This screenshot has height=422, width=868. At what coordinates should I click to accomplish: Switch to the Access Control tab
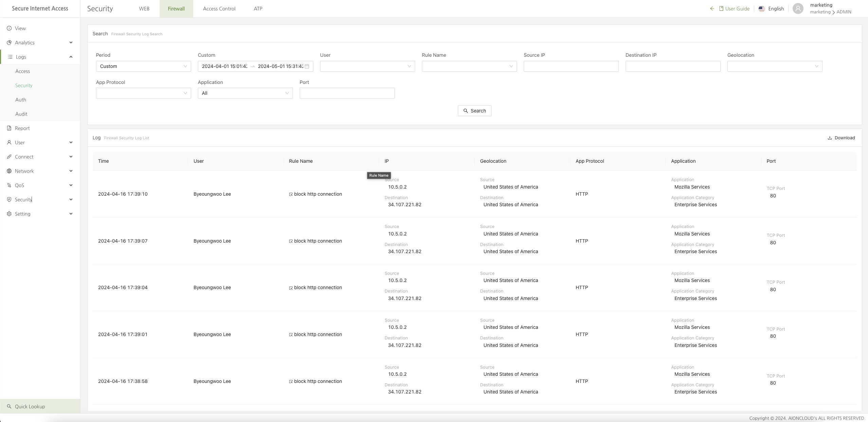[219, 8]
